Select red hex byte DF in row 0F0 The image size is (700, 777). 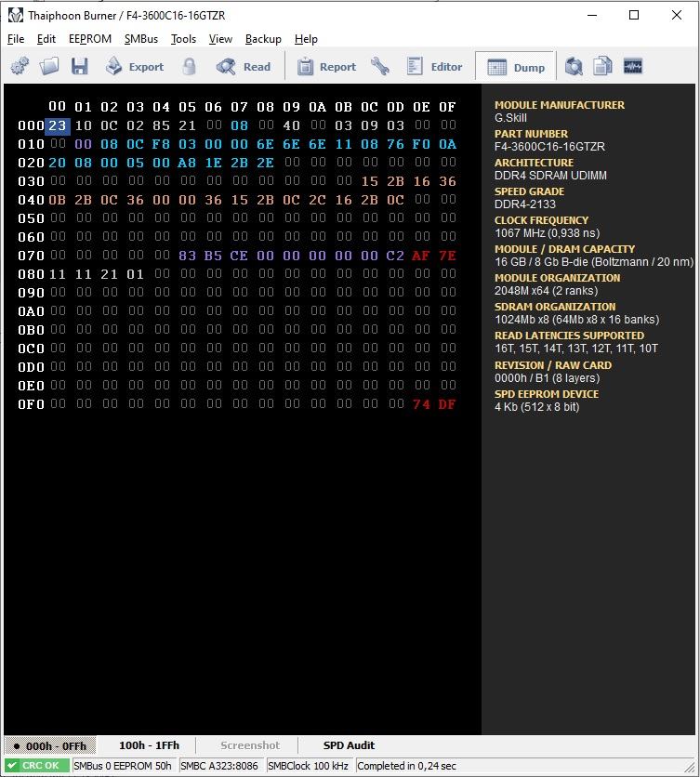point(447,404)
